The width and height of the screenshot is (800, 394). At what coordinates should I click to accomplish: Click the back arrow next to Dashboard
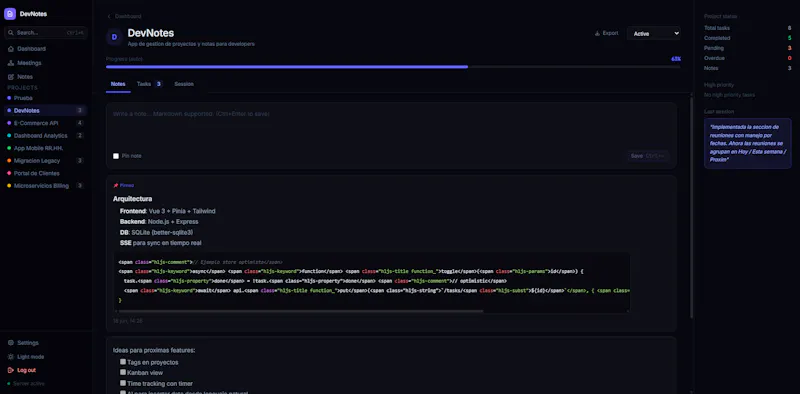109,16
